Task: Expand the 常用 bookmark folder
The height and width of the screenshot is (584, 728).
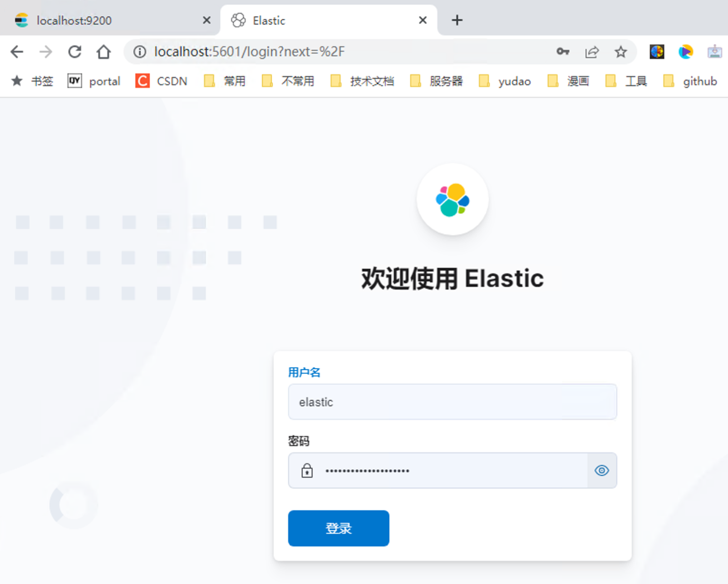Action: pyautogui.click(x=225, y=81)
